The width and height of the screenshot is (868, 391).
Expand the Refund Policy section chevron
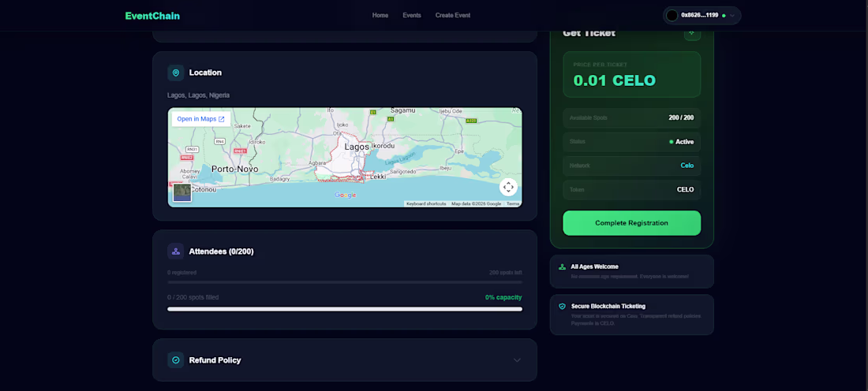point(517,360)
